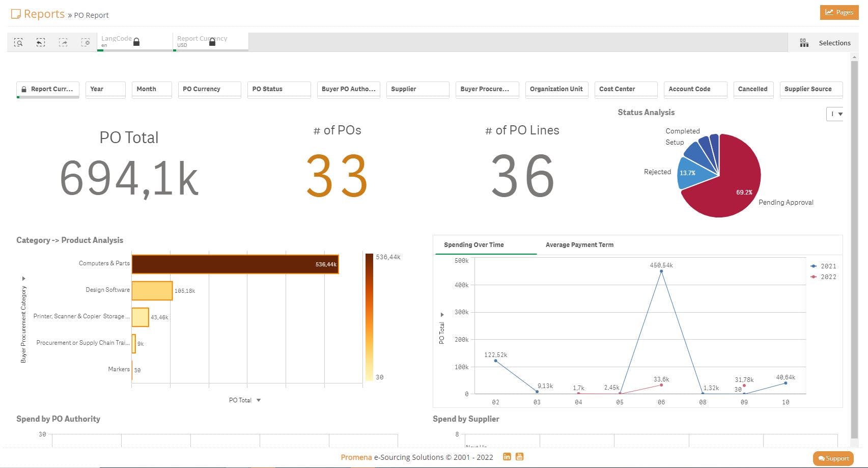The image size is (868, 468).
Task: Click the 33,6k data point
Action: coord(661,385)
